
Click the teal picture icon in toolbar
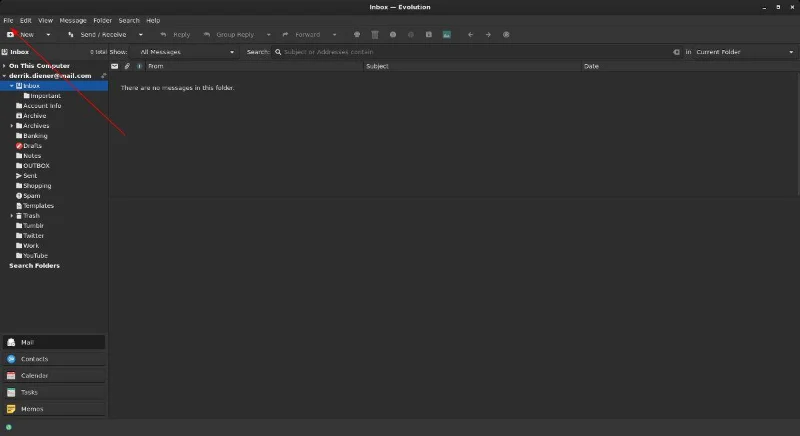pos(446,35)
